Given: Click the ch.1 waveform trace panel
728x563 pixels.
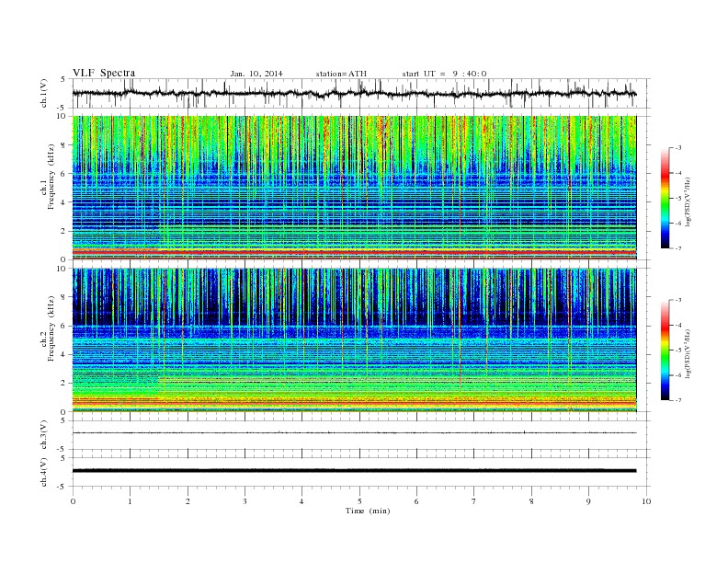Looking at the screenshot, I should (361, 93).
